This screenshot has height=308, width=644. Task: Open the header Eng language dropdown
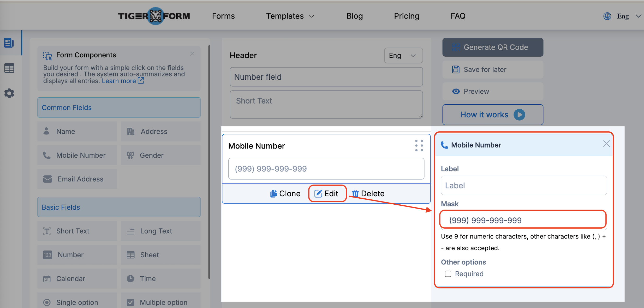coord(403,55)
